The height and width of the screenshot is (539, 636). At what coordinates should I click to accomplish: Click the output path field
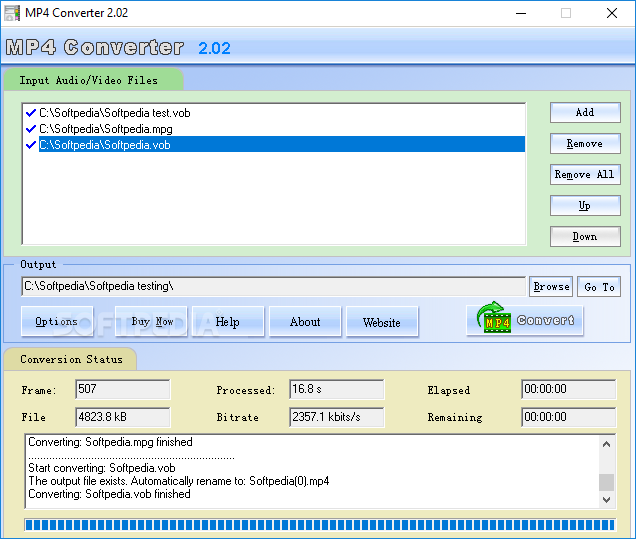click(273, 286)
